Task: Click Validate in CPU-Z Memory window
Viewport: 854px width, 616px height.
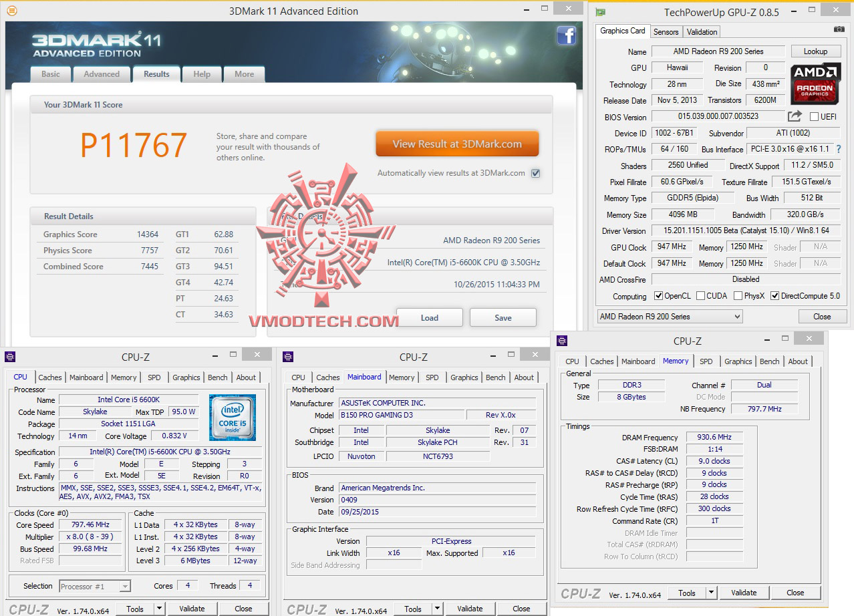Action: pos(744,593)
